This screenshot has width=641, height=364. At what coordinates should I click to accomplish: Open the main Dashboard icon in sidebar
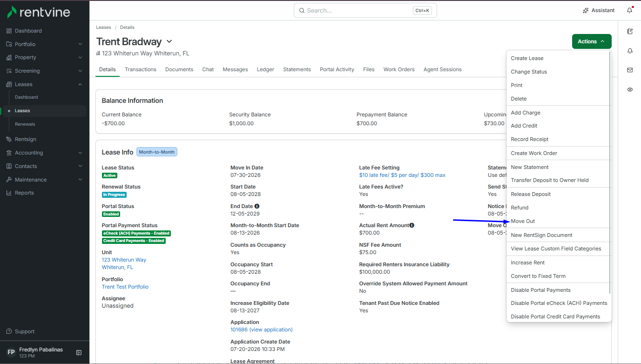(x=9, y=31)
